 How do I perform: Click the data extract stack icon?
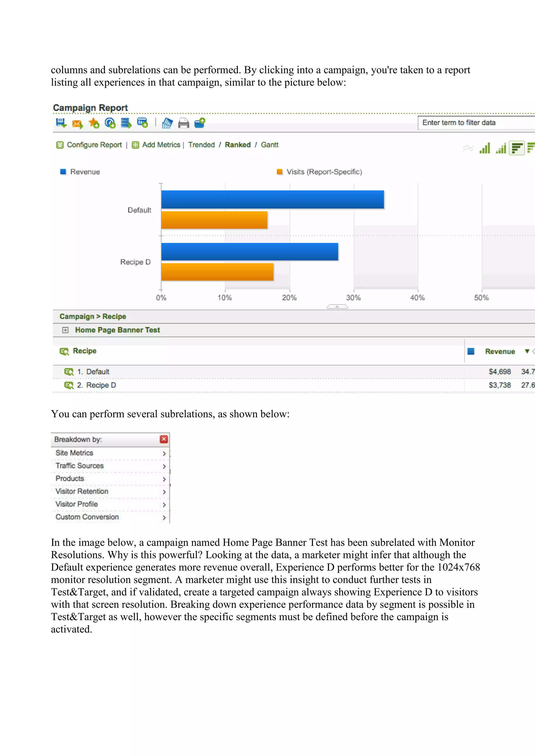click(x=126, y=123)
